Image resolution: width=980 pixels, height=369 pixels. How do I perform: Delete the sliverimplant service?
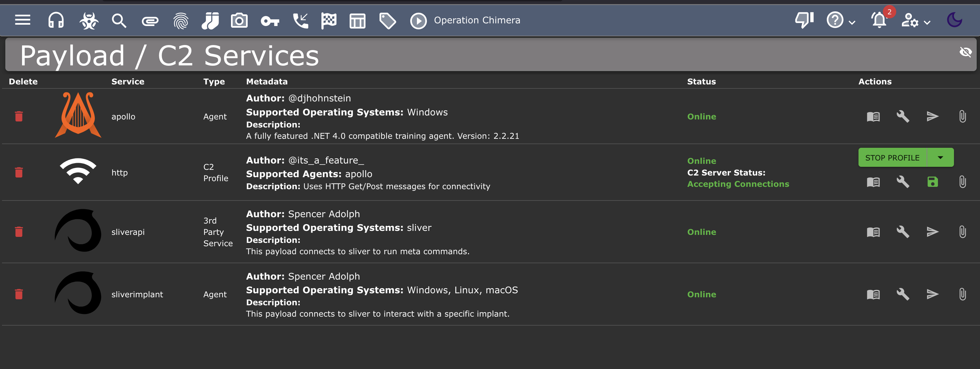click(x=19, y=294)
